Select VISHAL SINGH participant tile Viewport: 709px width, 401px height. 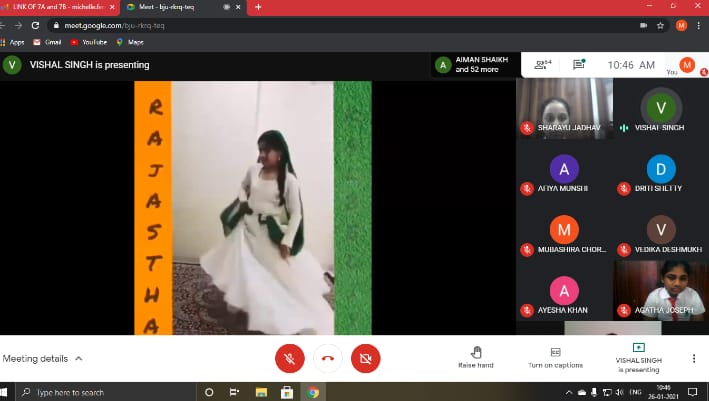pyautogui.click(x=661, y=108)
